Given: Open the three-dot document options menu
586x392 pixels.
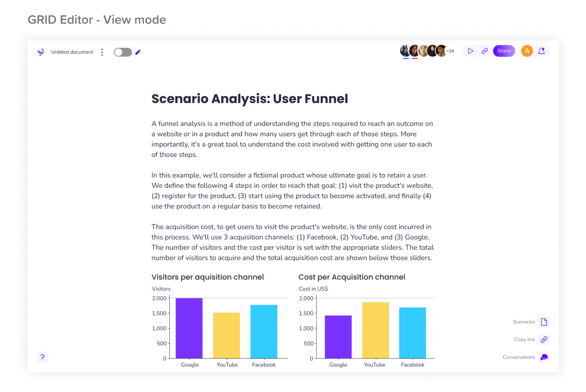Looking at the screenshot, I should 102,52.
